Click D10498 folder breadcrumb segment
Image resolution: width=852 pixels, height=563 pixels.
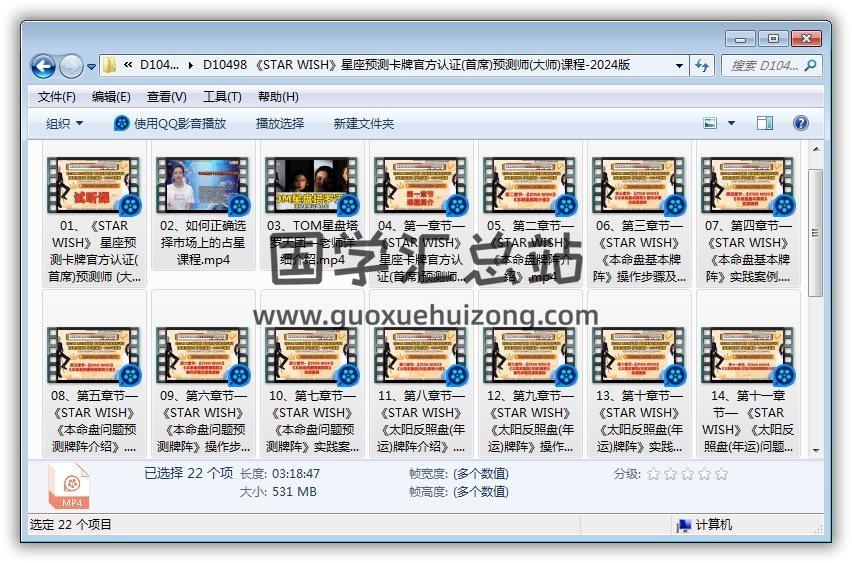tap(416, 65)
